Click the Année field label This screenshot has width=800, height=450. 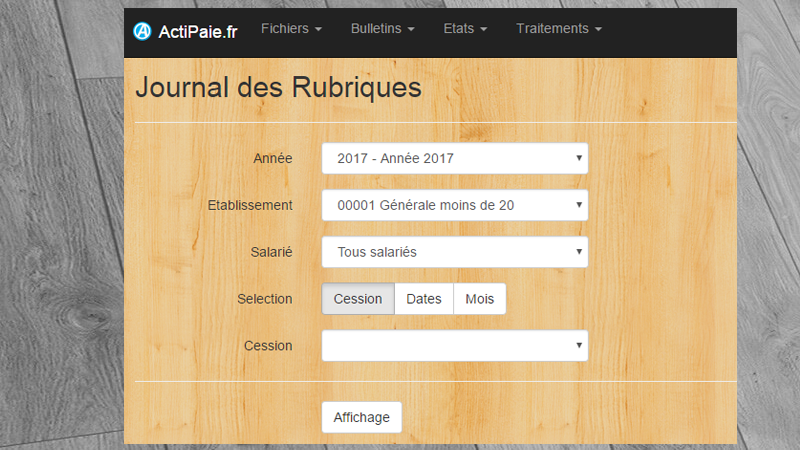(x=273, y=158)
